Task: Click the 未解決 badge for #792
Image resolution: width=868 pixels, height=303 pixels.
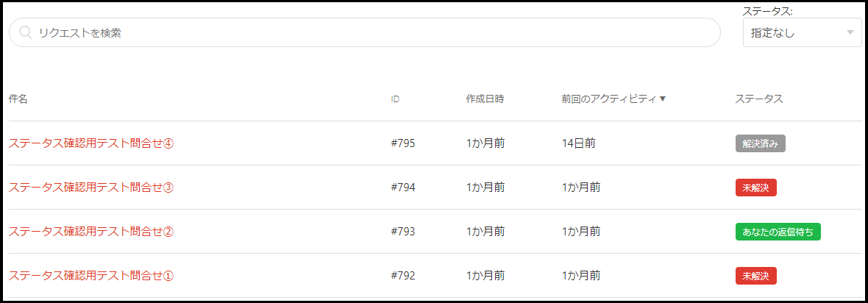Action: tap(755, 276)
